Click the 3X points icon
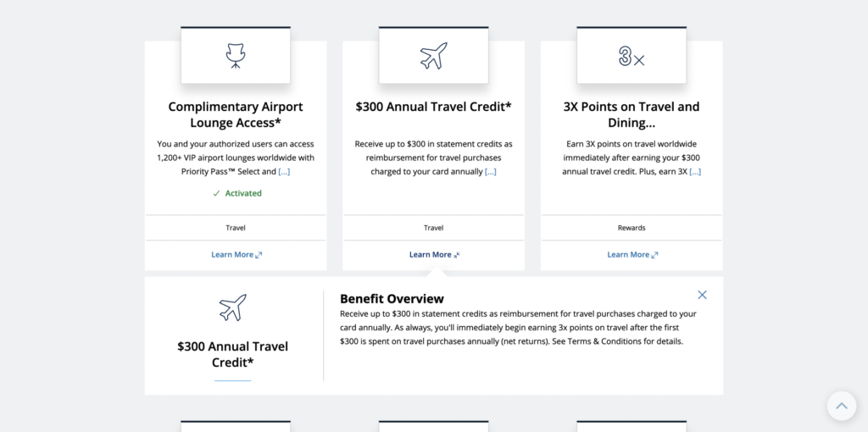Image resolution: width=868 pixels, height=432 pixels. point(631,57)
